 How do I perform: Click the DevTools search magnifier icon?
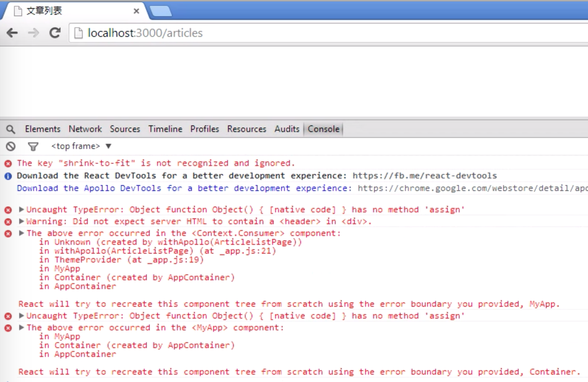click(11, 129)
